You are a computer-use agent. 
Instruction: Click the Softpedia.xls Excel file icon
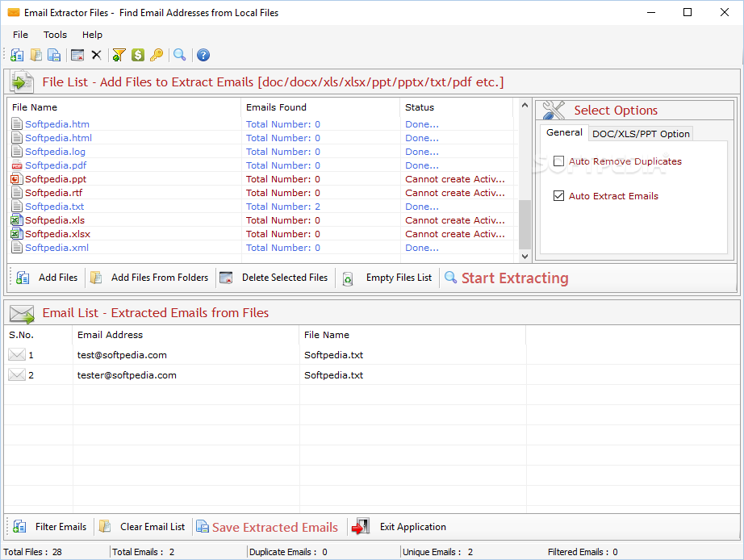(17, 220)
